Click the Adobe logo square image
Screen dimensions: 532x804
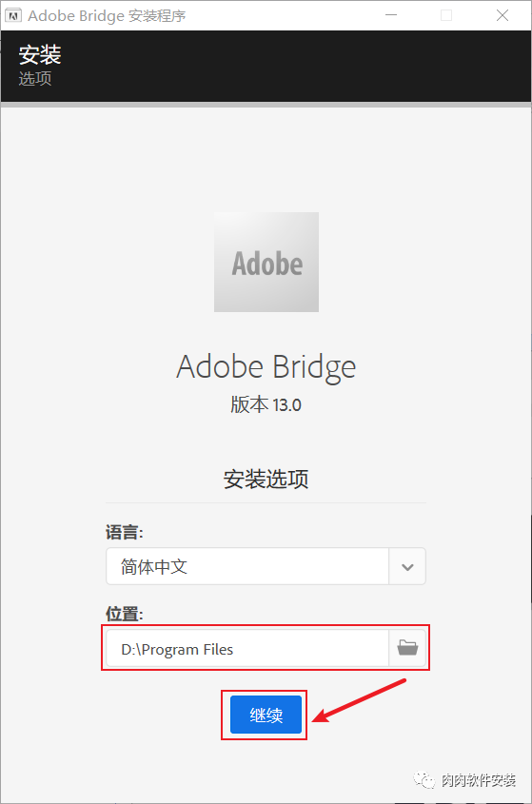click(x=266, y=262)
